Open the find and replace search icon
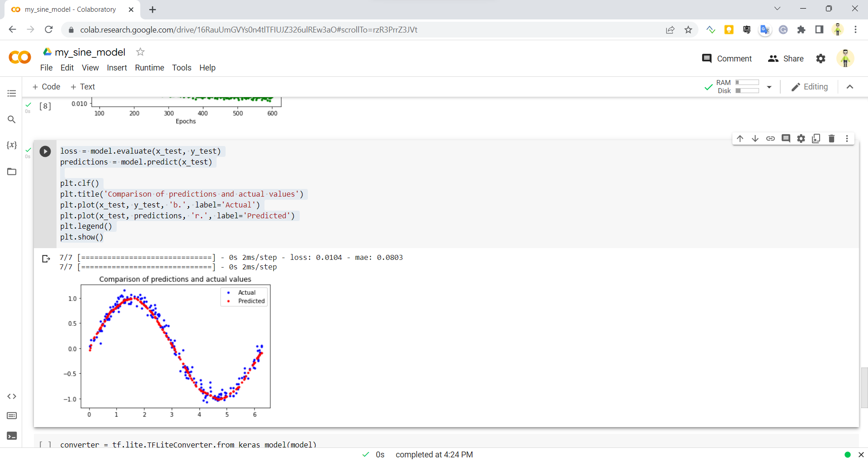The height and width of the screenshot is (461, 868). pyautogui.click(x=12, y=119)
